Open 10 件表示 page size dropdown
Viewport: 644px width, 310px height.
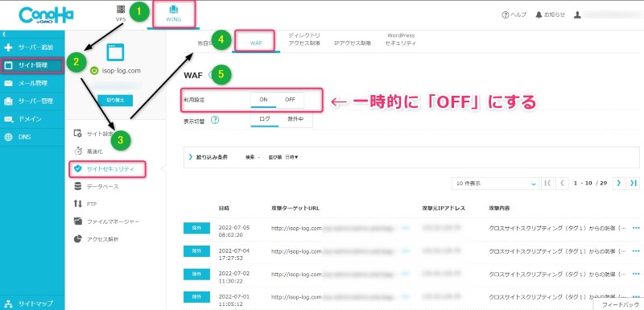point(495,184)
